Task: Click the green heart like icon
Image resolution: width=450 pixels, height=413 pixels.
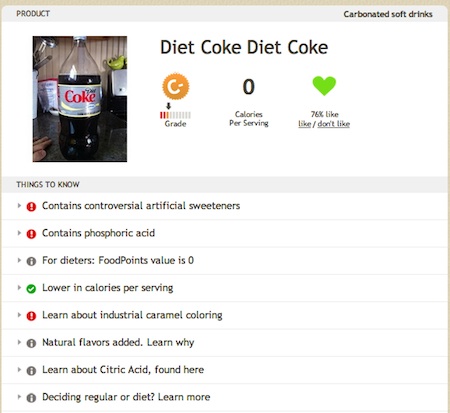Action: [324, 86]
